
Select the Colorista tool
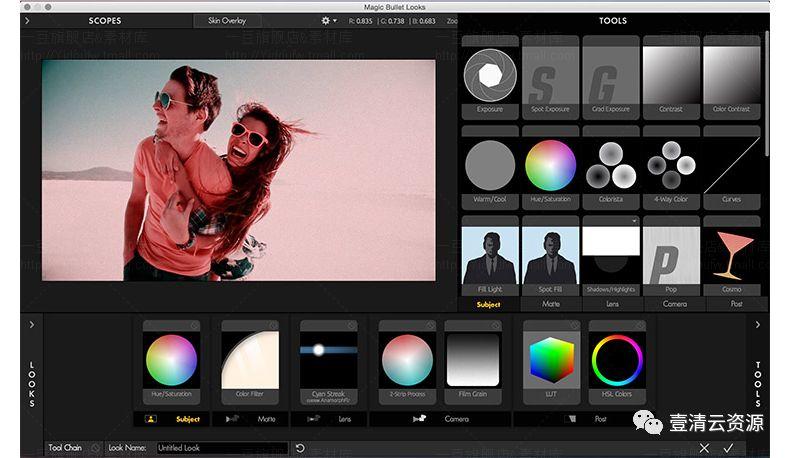tap(611, 168)
